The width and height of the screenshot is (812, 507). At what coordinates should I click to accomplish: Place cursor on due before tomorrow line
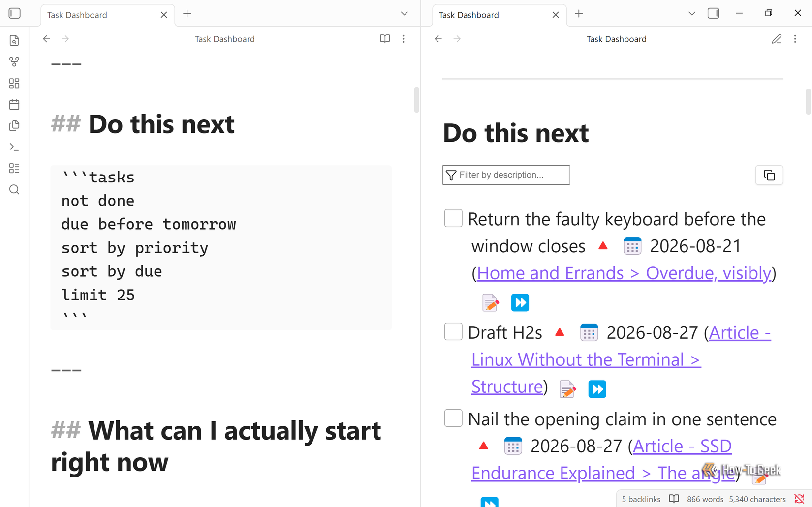(149, 224)
